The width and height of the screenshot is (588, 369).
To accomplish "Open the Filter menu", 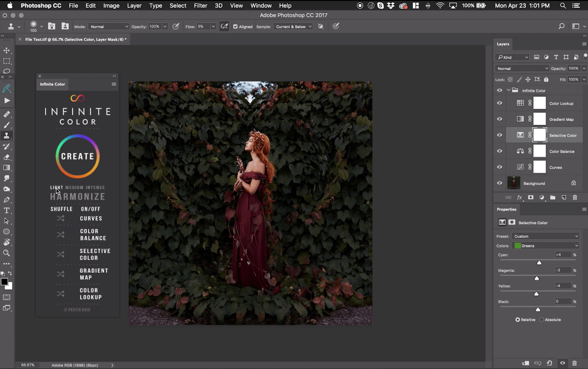I will click(200, 5).
